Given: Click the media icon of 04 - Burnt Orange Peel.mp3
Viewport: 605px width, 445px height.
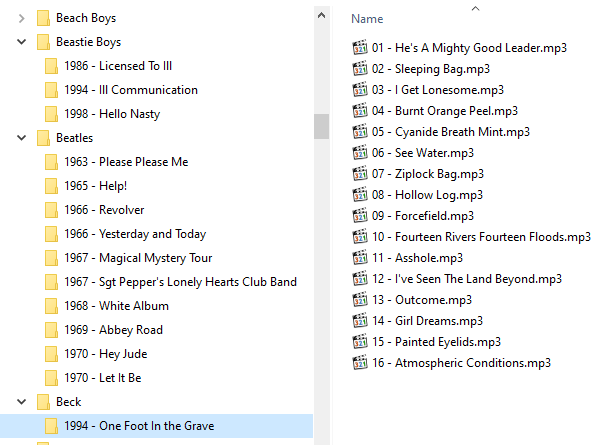Looking at the screenshot, I should 360,111.
